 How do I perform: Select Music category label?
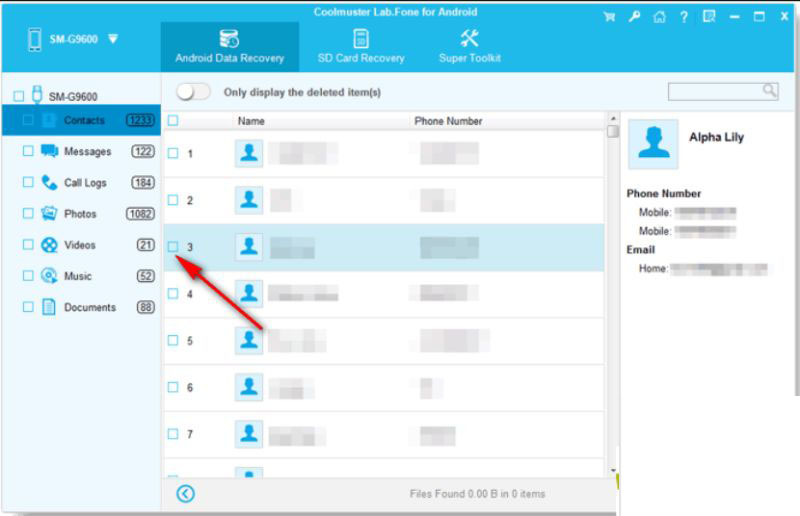click(x=78, y=276)
